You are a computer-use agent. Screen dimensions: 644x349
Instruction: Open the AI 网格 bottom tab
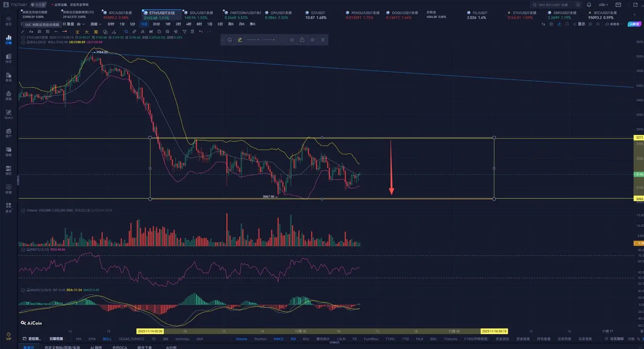96,347
